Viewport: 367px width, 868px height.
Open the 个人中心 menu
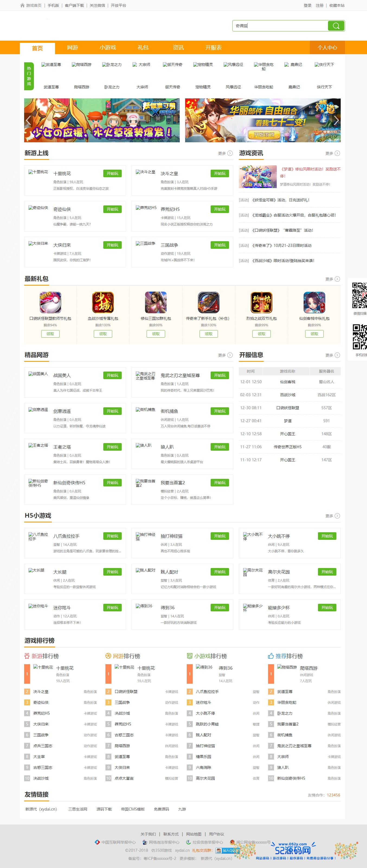(x=327, y=47)
